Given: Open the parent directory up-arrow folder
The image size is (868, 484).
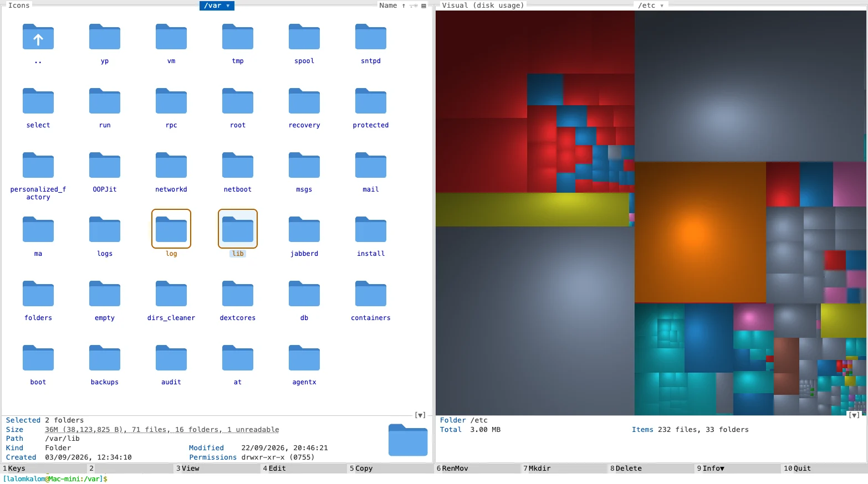Looking at the screenshot, I should coord(38,37).
